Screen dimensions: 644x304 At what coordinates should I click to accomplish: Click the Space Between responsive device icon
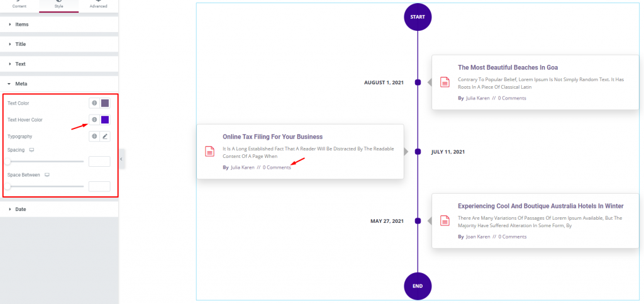pyautogui.click(x=47, y=175)
